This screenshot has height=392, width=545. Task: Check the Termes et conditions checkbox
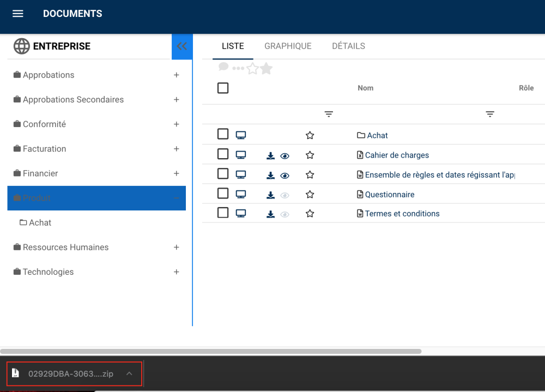223,213
